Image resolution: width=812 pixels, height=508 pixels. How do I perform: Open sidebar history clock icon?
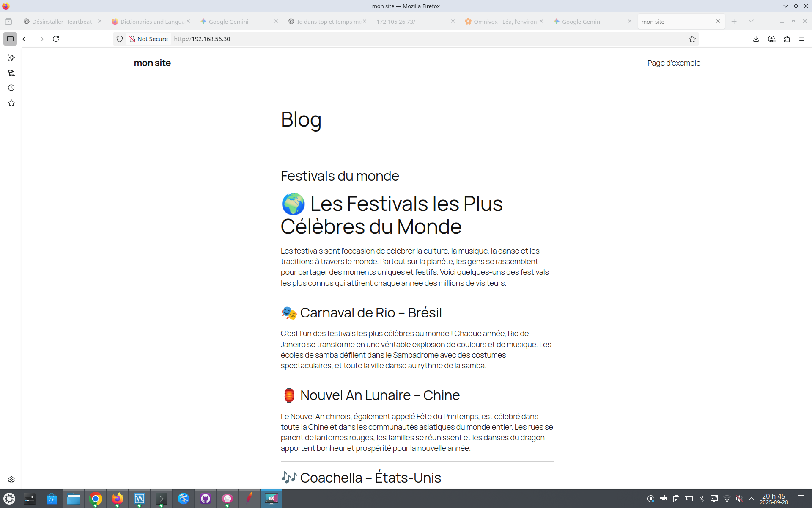[x=11, y=88]
